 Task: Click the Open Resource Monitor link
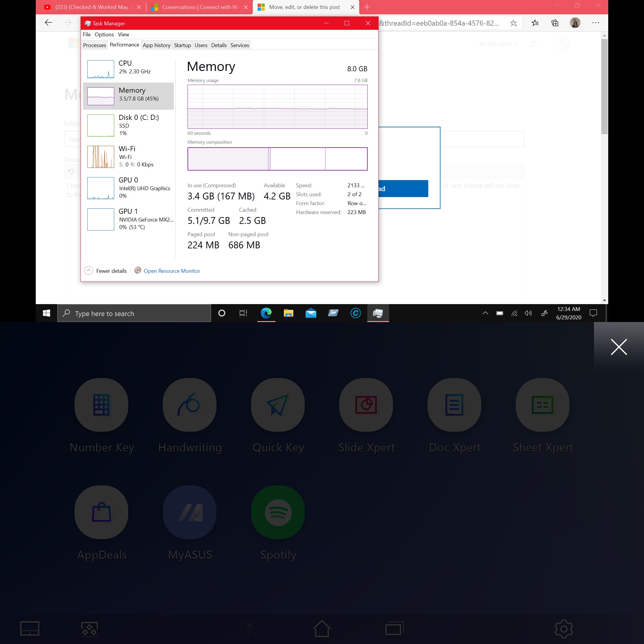pyautogui.click(x=172, y=271)
